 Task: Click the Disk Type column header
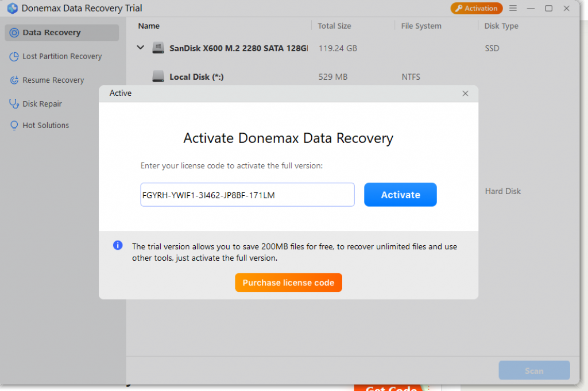pos(501,26)
